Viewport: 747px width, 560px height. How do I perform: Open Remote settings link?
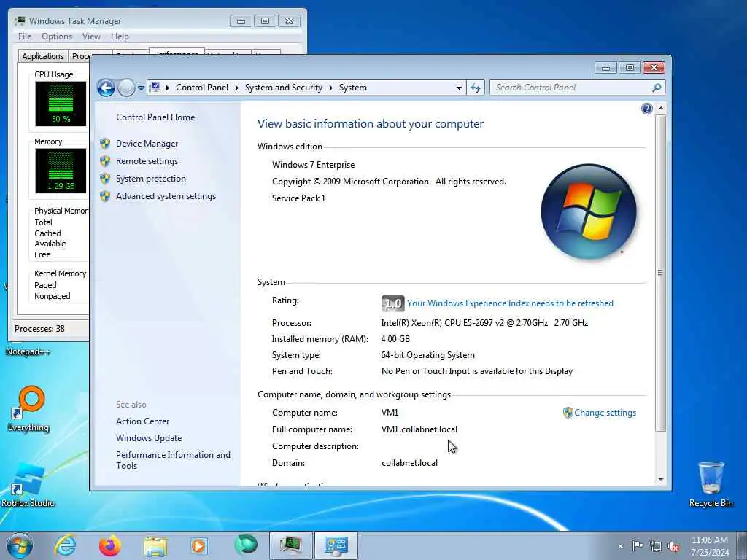click(147, 161)
